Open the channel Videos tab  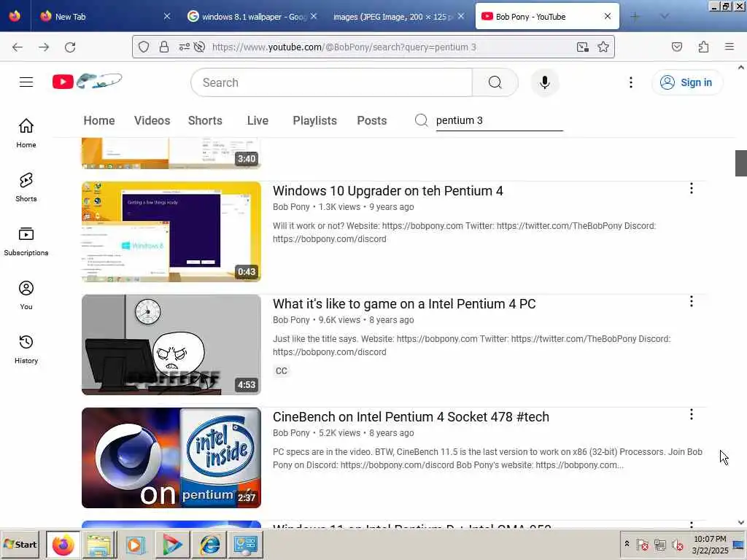coord(152,120)
